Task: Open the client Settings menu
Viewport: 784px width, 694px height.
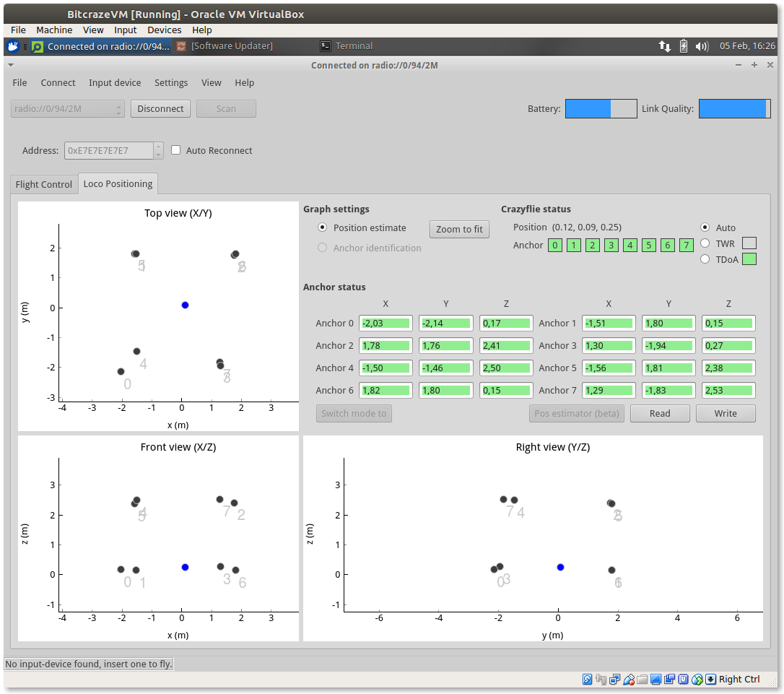Action: pyautogui.click(x=171, y=82)
